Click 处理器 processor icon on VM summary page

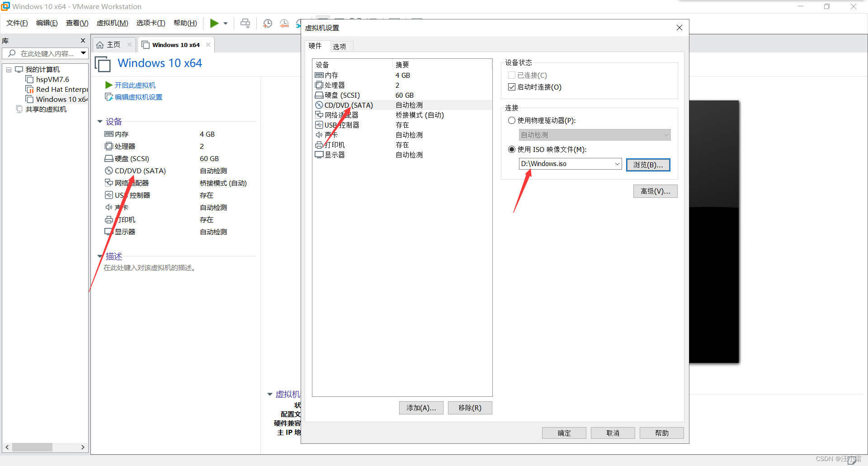point(108,146)
